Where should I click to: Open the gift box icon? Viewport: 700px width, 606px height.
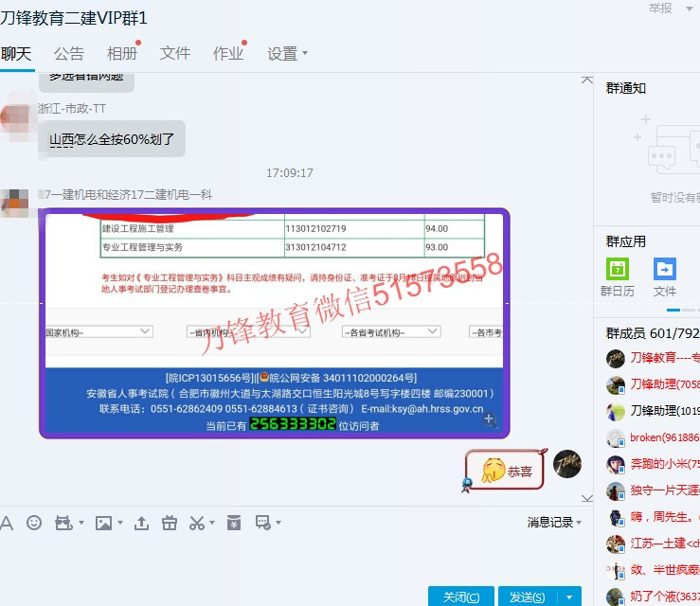170,523
